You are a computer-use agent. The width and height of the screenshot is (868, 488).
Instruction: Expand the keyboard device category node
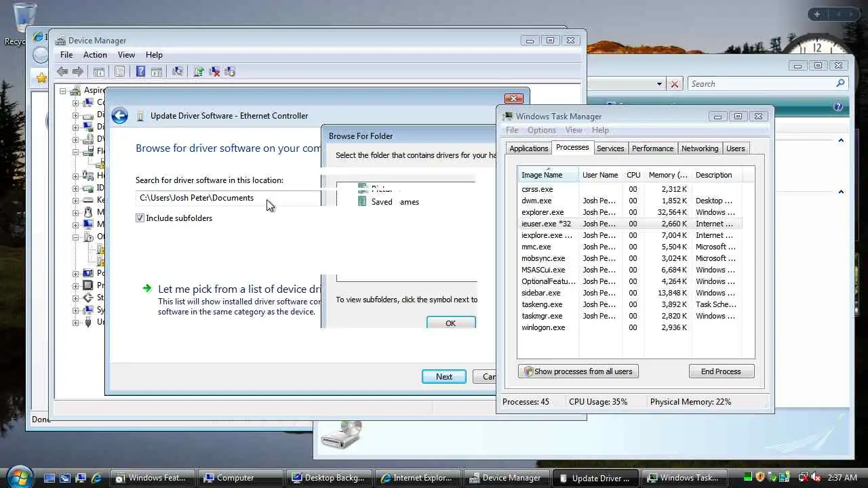coord(76,201)
